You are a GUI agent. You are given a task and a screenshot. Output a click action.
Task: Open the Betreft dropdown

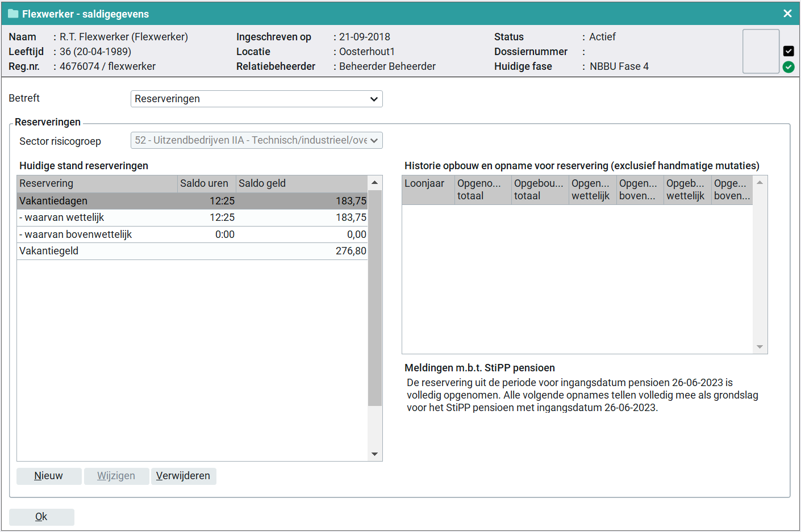tap(256, 99)
